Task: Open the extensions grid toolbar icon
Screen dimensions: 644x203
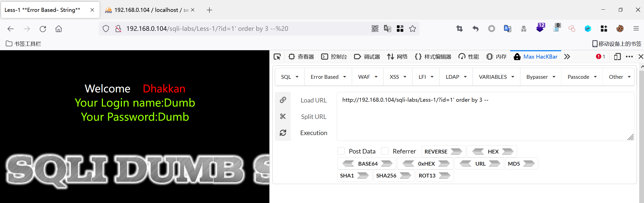Action: (x=604, y=29)
